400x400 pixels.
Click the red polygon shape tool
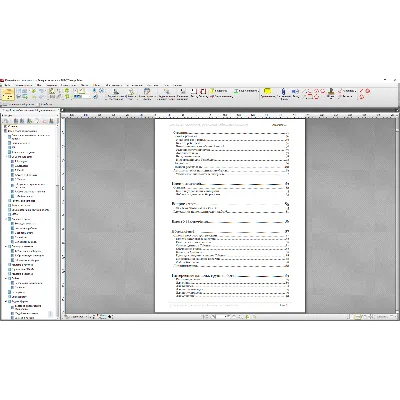coord(316,97)
